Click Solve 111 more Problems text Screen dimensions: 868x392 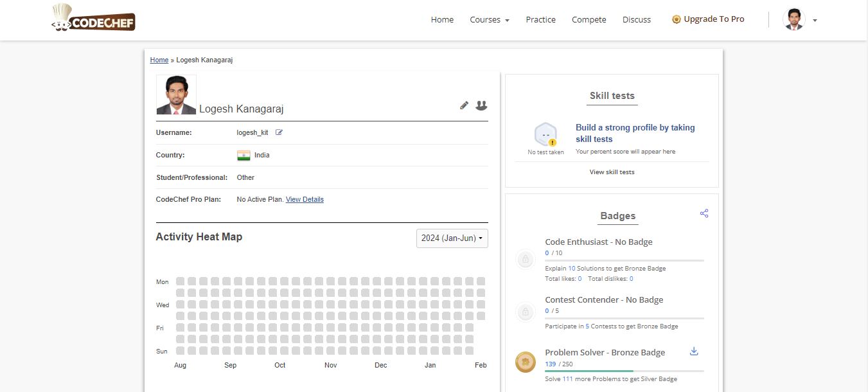tap(611, 379)
